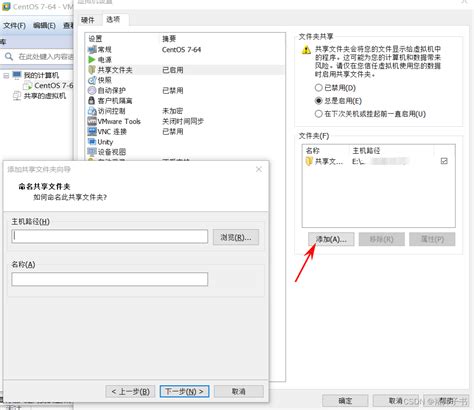
Task: Select the 未加密 summary text
Action: 172,111
